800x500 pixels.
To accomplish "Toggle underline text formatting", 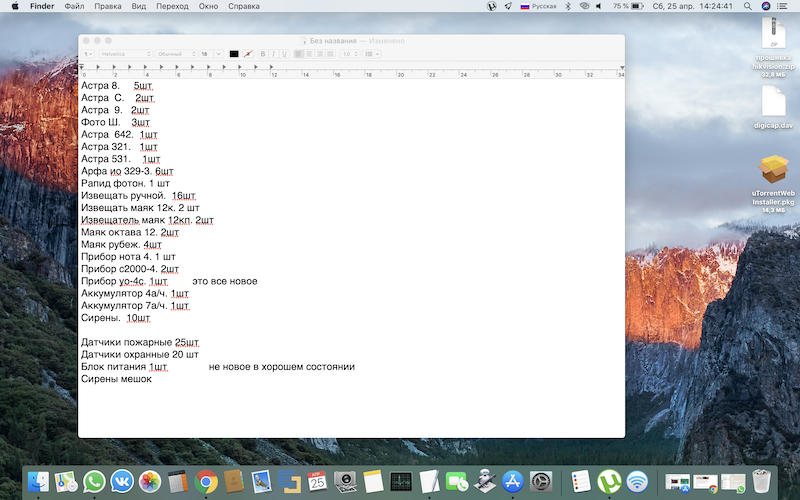I will 285,53.
